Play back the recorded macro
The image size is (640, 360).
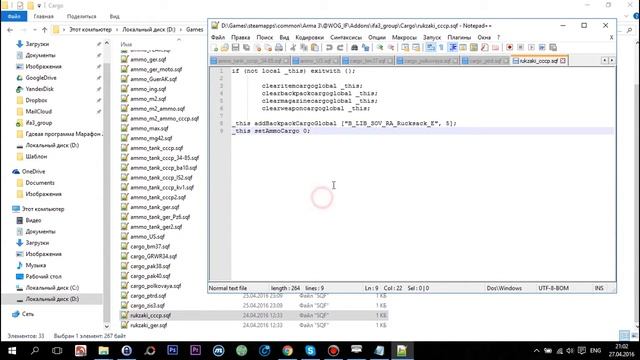(531, 48)
